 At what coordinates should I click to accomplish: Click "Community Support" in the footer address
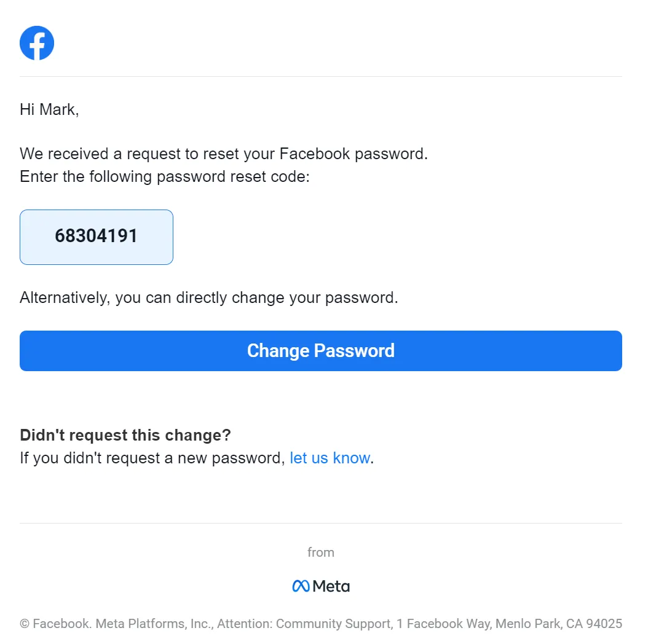click(x=334, y=623)
